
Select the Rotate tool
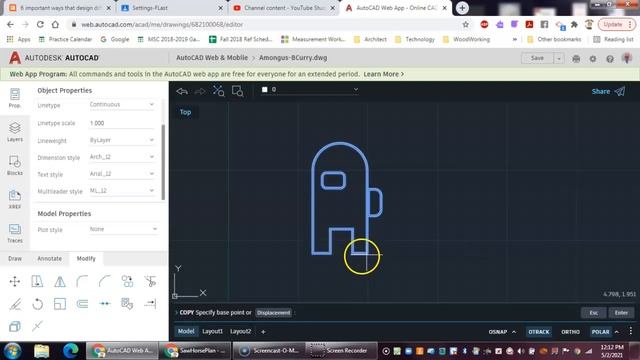(x=37, y=304)
